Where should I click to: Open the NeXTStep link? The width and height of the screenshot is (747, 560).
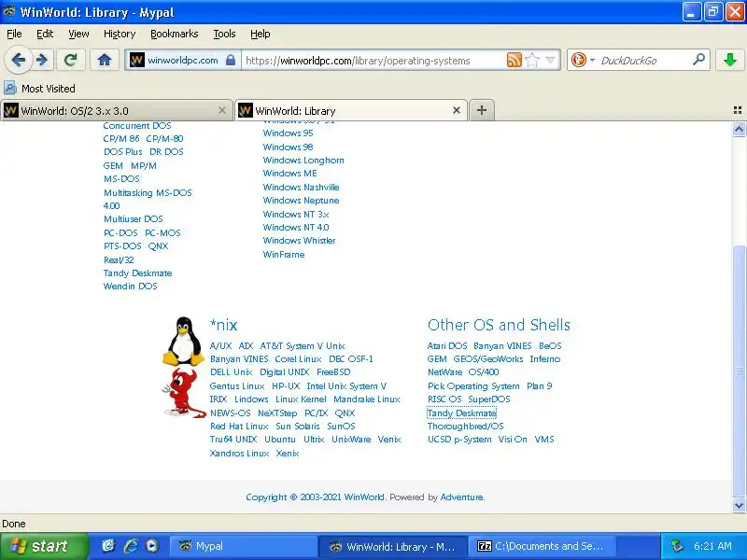tap(277, 413)
